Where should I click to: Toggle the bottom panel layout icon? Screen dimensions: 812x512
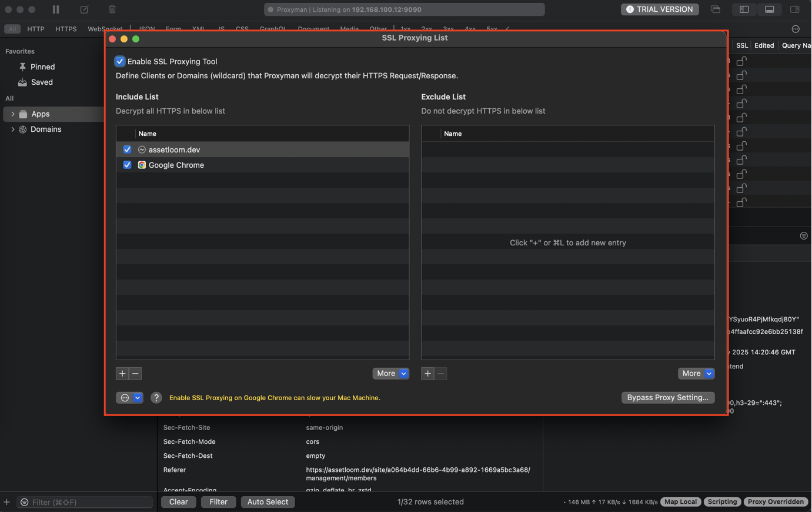[769, 9]
